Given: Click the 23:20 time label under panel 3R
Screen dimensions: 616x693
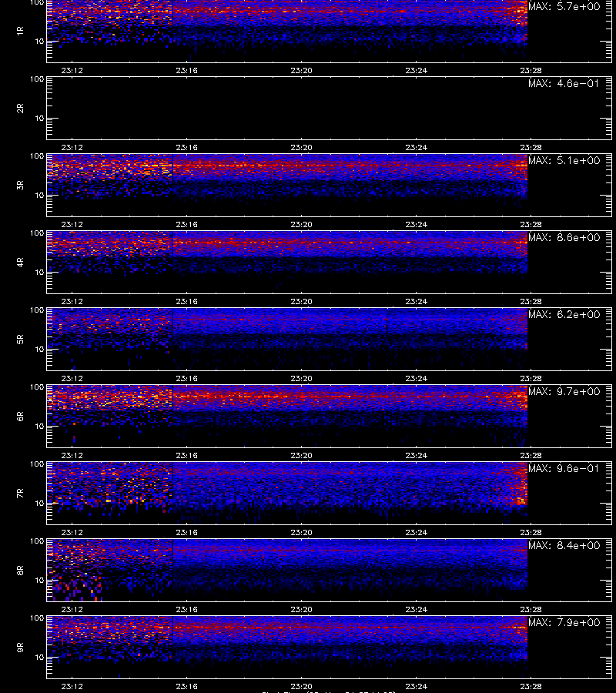Looking at the screenshot, I should point(301,224).
